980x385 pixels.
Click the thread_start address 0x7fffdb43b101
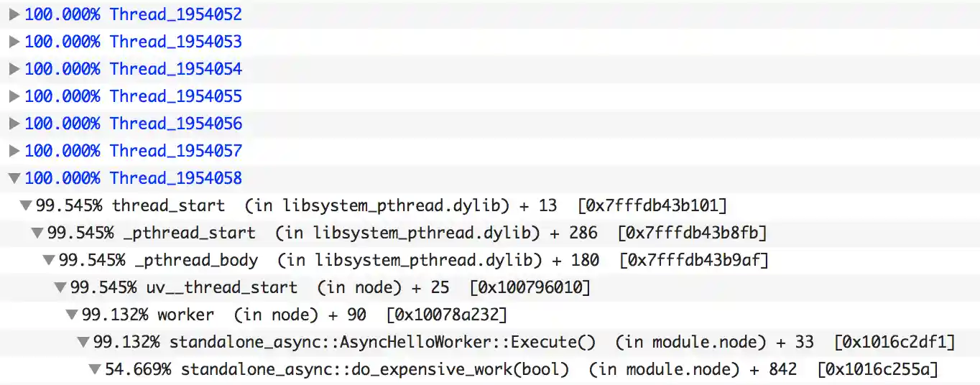(652, 206)
